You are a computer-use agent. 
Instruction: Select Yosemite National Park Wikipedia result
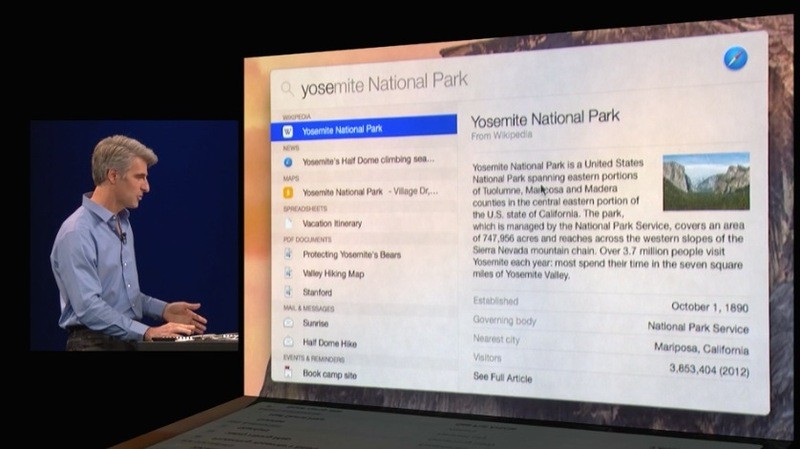364,128
